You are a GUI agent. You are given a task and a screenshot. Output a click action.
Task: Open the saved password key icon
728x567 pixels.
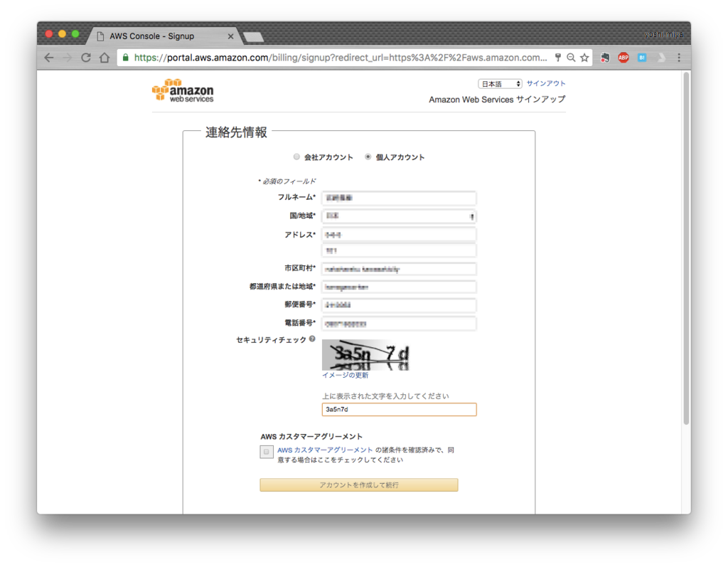point(557,58)
